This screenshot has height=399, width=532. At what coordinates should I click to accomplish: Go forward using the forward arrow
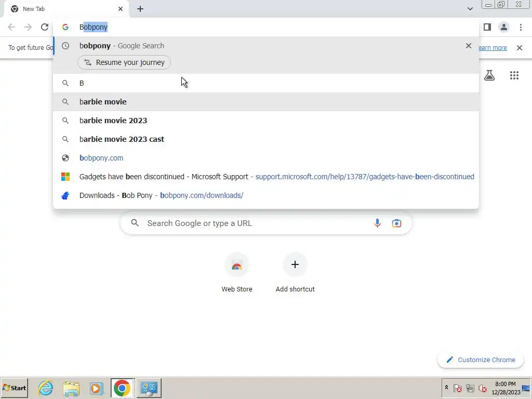[28, 27]
